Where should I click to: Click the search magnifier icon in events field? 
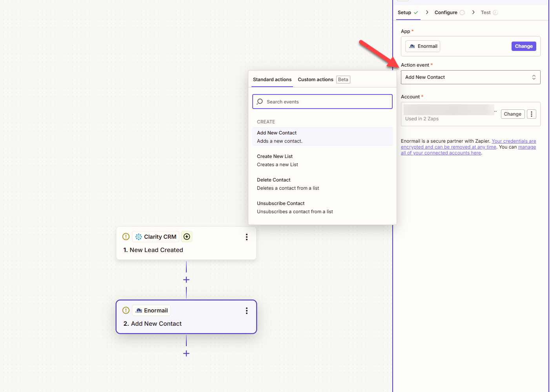point(260,102)
